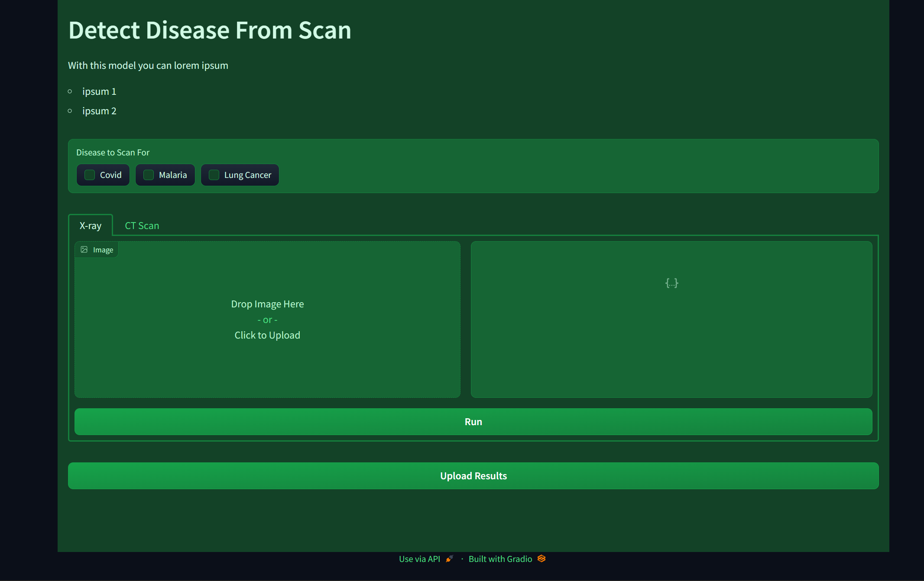Click the rocket icon next to Use via API
Screen dimensions: 924x581
[x=449, y=559]
